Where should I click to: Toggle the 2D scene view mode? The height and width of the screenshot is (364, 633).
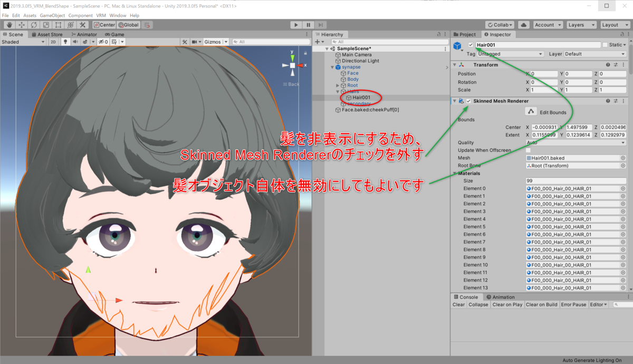click(x=53, y=42)
